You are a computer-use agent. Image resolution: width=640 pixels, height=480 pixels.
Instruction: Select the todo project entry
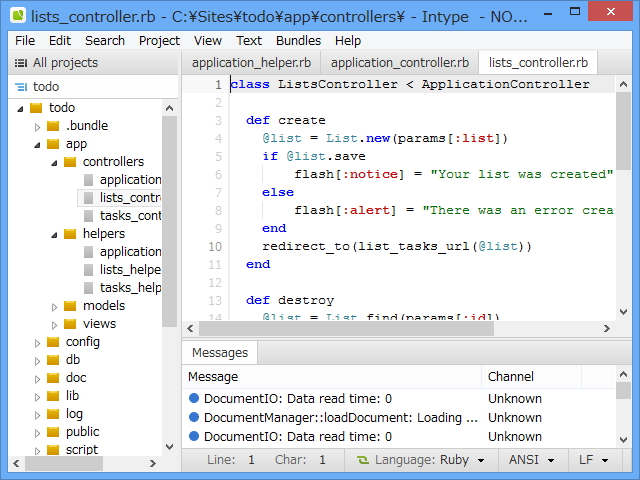[93, 87]
